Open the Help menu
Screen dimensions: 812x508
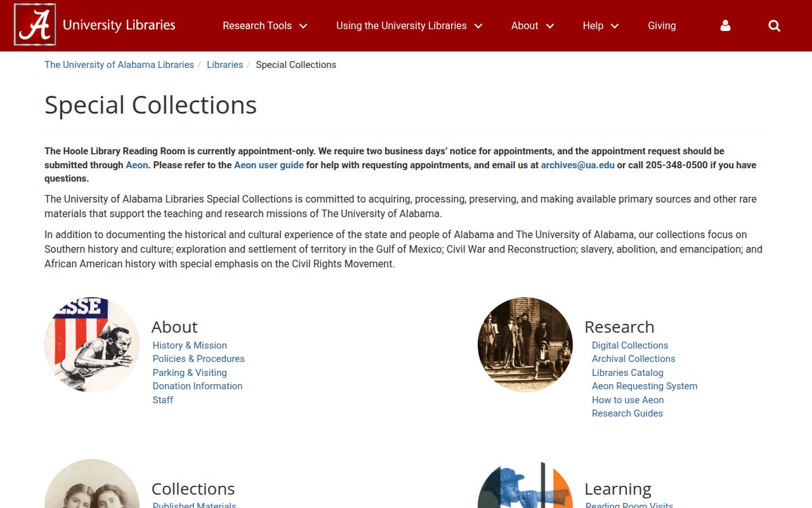point(593,25)
